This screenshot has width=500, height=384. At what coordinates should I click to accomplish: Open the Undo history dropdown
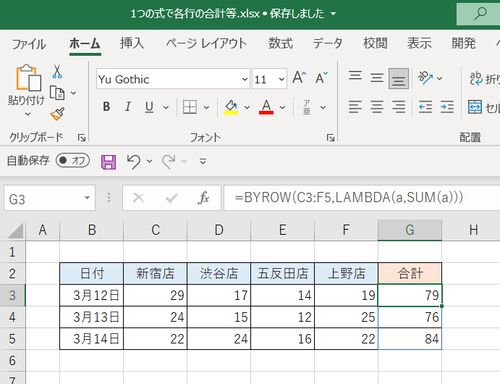point(149,162)
